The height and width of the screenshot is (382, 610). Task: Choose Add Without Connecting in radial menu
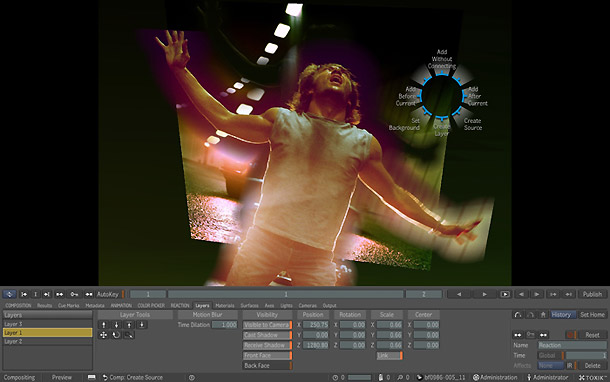[x=442, y=59]
